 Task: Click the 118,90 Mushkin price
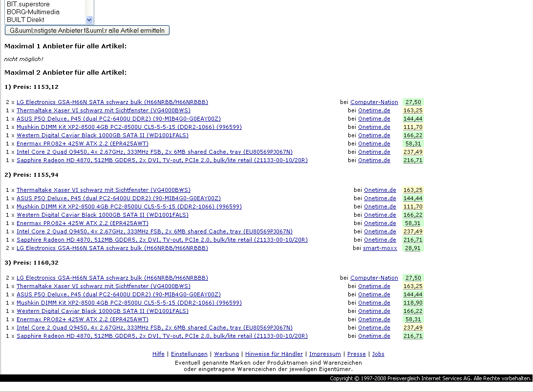point(413,303)
